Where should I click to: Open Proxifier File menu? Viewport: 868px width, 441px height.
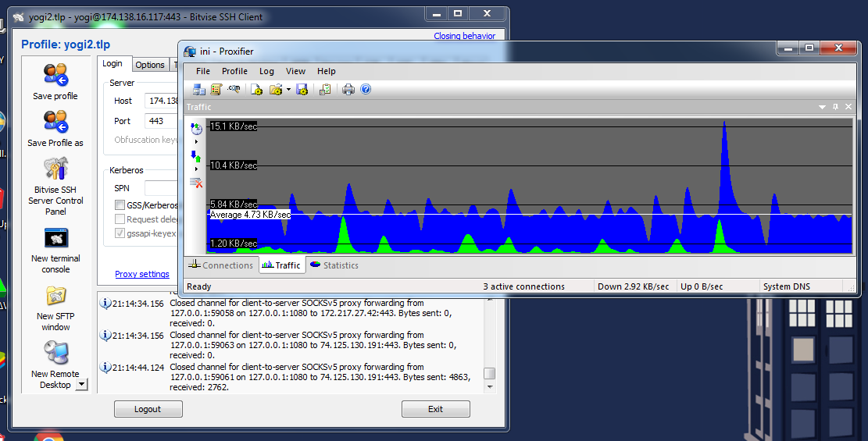[203, 71]
